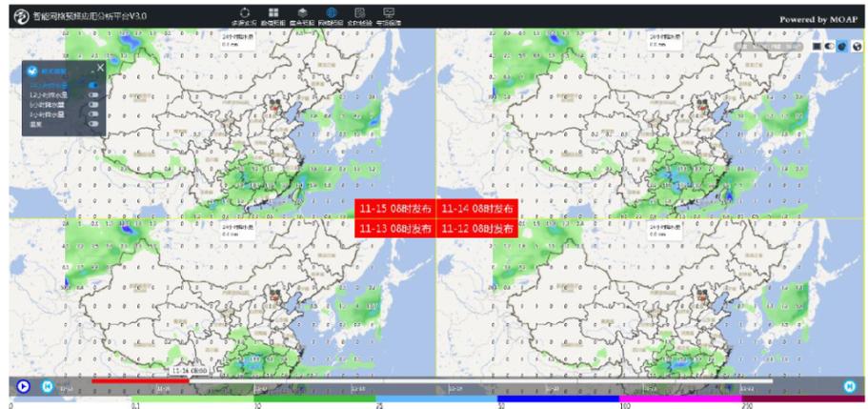The height and width of the screenshot is (409, 868).
Task: Enable the 6小时降水量 switch
Action: (x=93, y=104)
